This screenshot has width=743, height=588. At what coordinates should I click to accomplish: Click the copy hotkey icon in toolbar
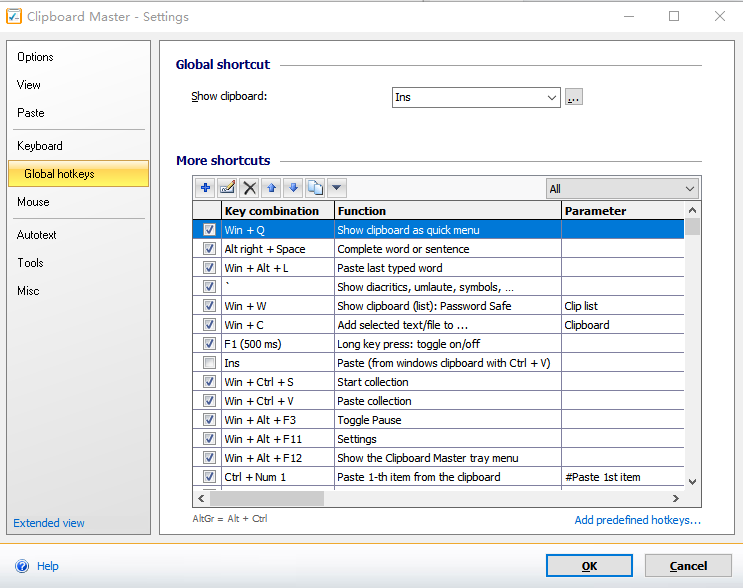[x=315, y=188]
